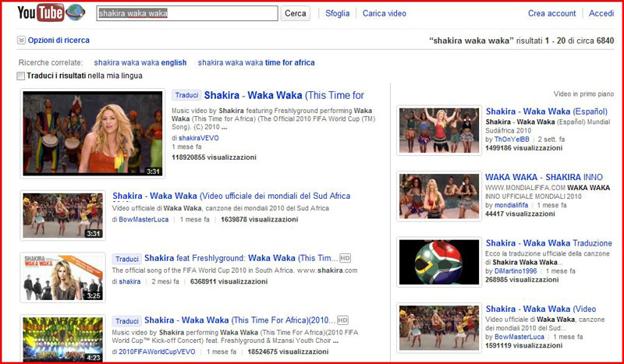Open featured Shakira - Waka Waka (Video title
Image resolution: width=624 pixels, height=364 pixels.
coord(541,309)
